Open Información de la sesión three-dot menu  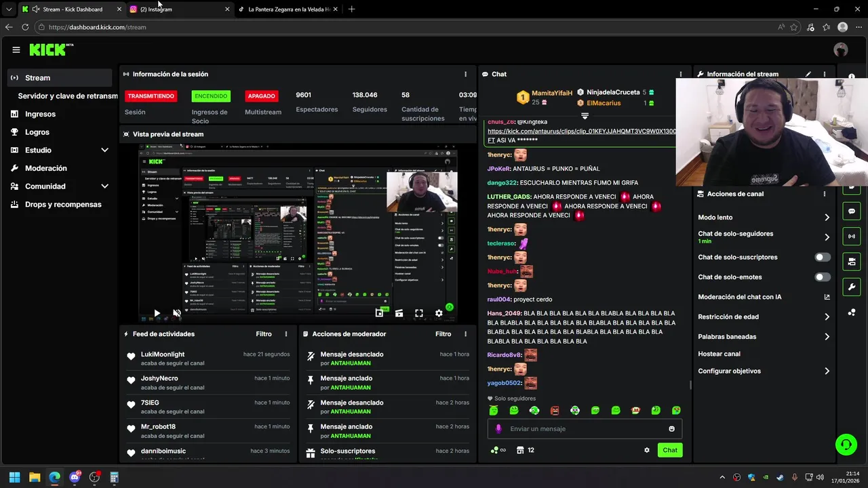coord(465,74)
